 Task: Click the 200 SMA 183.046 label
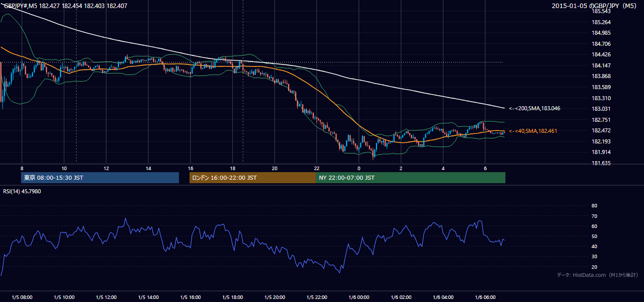click(535, 108)
